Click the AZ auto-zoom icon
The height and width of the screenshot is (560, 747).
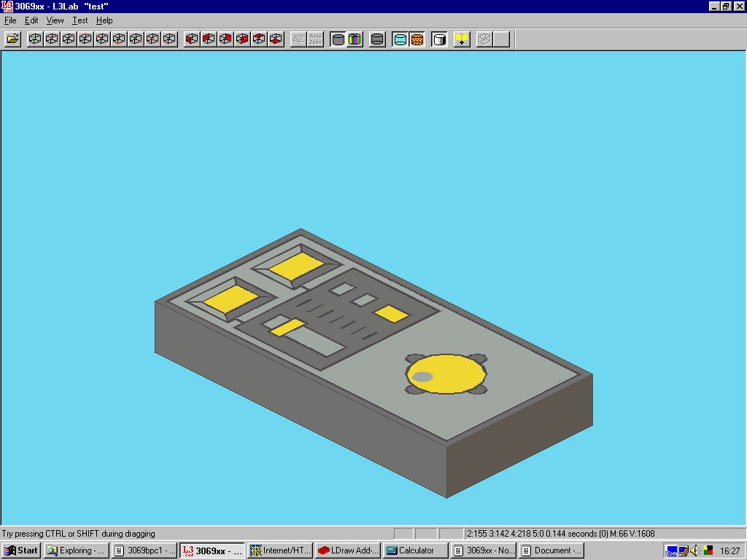point(298,39)
